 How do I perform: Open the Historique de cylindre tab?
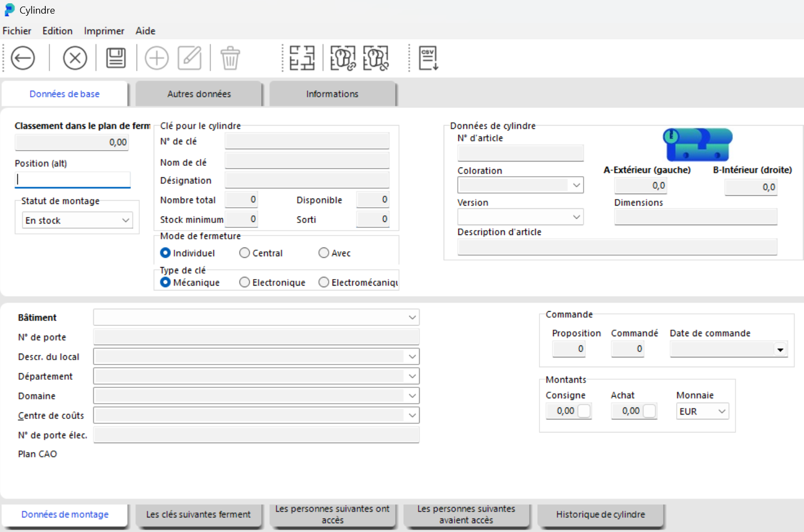pos(600,515)
